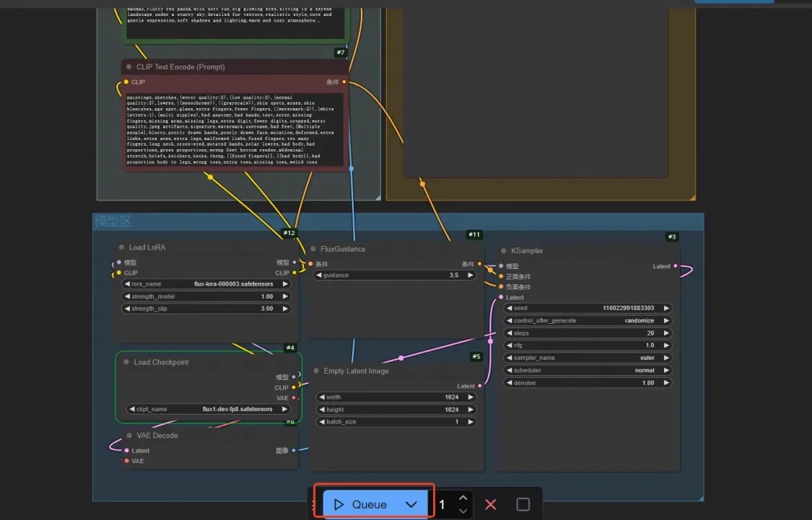Click the square clear-queue icon
The width and height of the screenshot is (812, 520).
coord(523,504)
